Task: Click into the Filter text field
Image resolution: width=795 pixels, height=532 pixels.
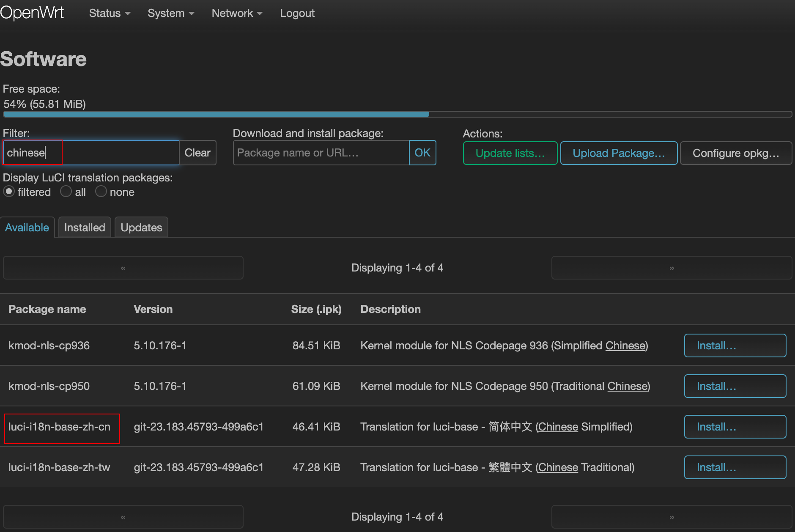Action: click(x=91, y=153)
